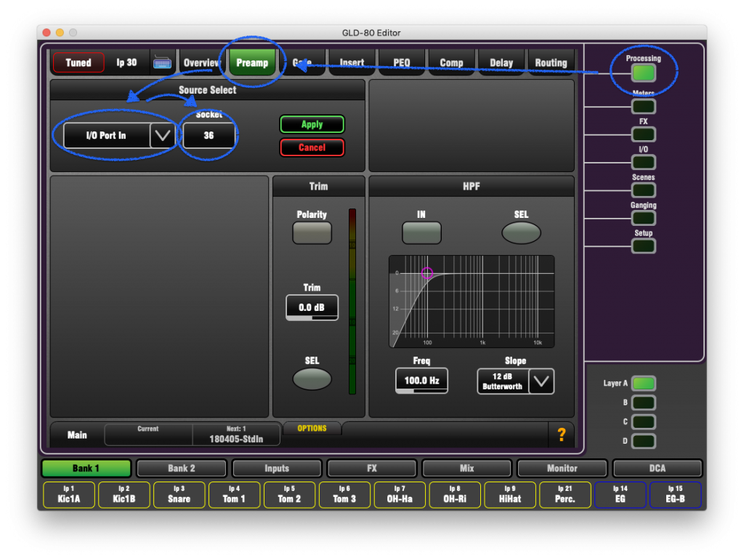Image resolution: width=744 pixels, height=560 pixels.
Task: Select channel Ip 9 HiHat
Action: pos(510,495)
